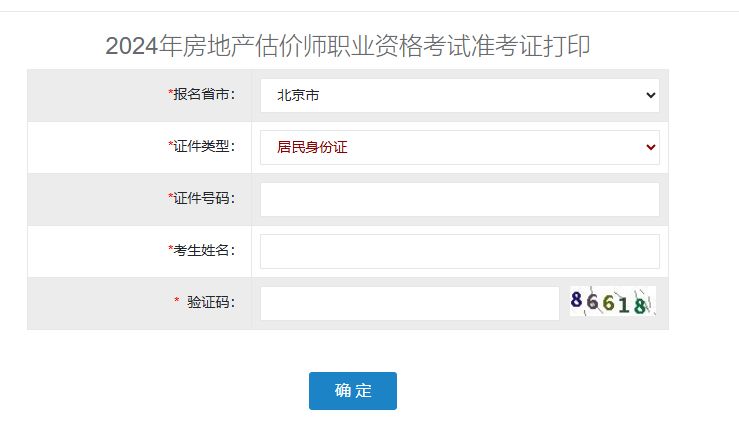Refresh the 86618 captcha image
The height and width of the screenshot is (435, 739).
[x=612, y=301]
